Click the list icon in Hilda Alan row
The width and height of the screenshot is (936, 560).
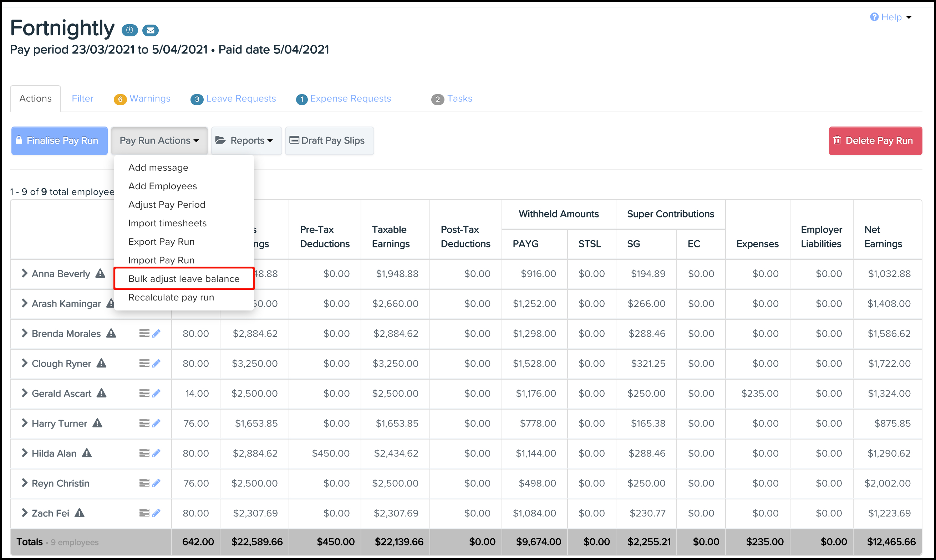[x=144, y=453]
